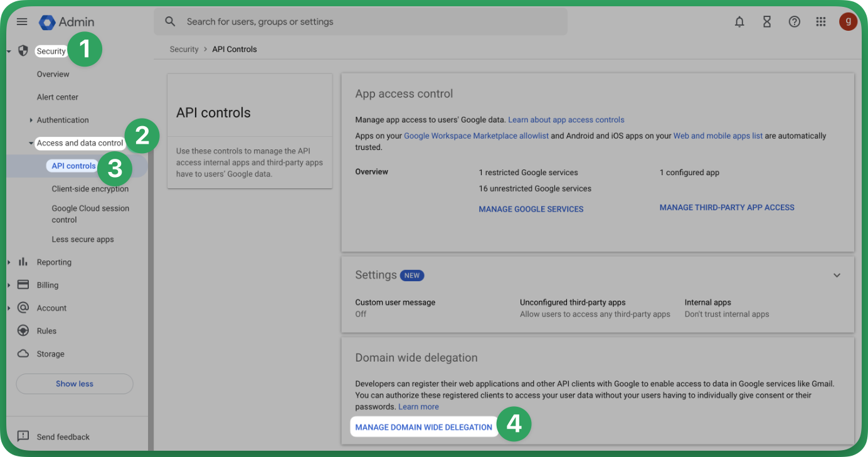Collapse the Access and data control arrow
The width and height of the screenshot is (868, 457).
pyautogui.click(x=31, y=143)
